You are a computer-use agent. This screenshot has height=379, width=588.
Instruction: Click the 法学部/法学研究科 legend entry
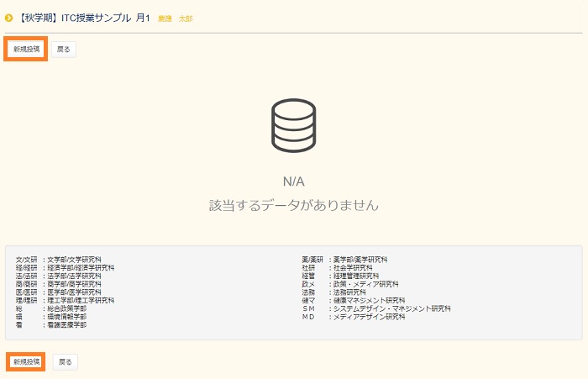(74, 276)
